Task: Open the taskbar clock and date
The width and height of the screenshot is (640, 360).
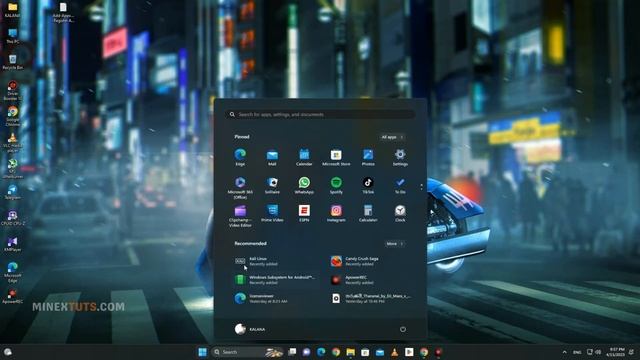Action: pyautogui.click(x=616, y=352)
